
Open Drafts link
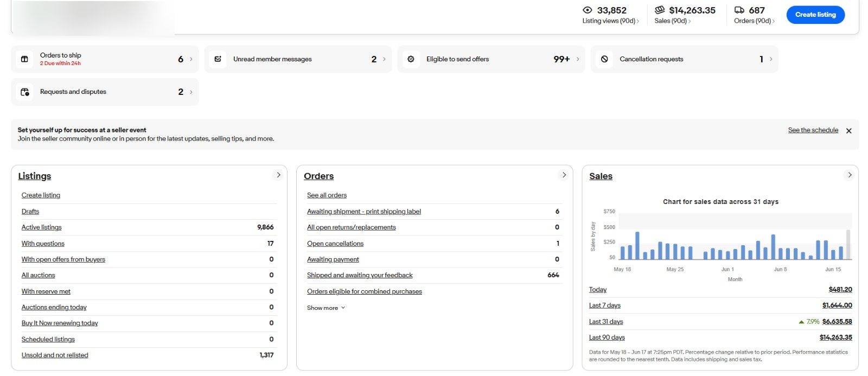click(x=30, y=212)
